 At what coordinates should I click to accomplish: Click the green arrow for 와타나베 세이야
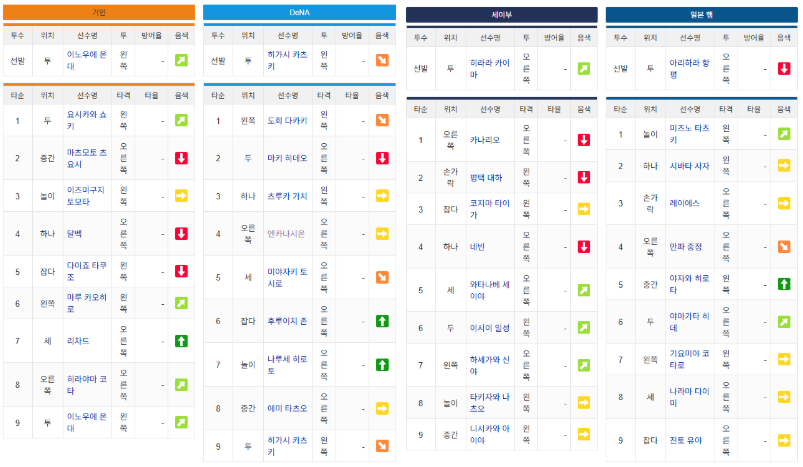(x=584, y=290)
